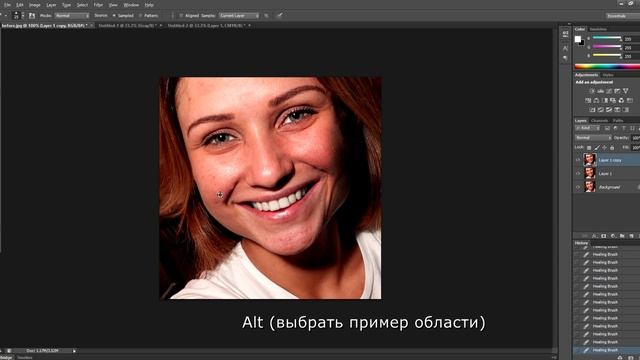
Task: Add a Hue/Saturation adjustment
Action: point(588,100)
